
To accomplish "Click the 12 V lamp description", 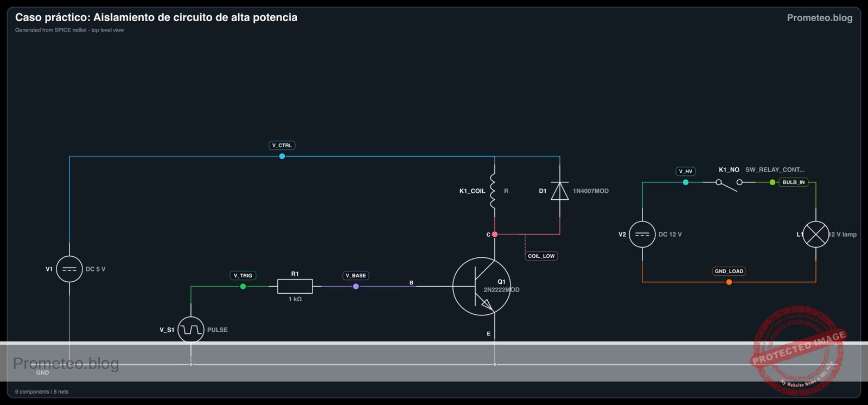I will pyautogui.click(x=843, y=235).
